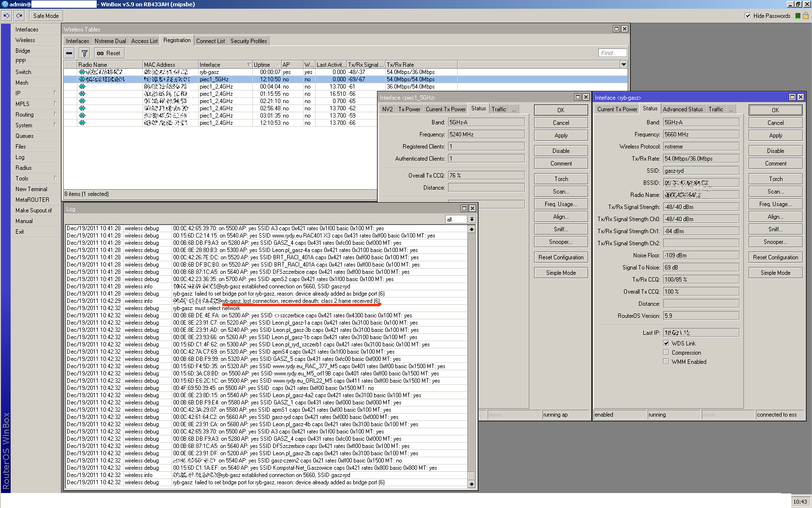Toggle Hide Passwords checkbox
The width and height of the screenshot is (812, 508).
(x=748, y=15)
